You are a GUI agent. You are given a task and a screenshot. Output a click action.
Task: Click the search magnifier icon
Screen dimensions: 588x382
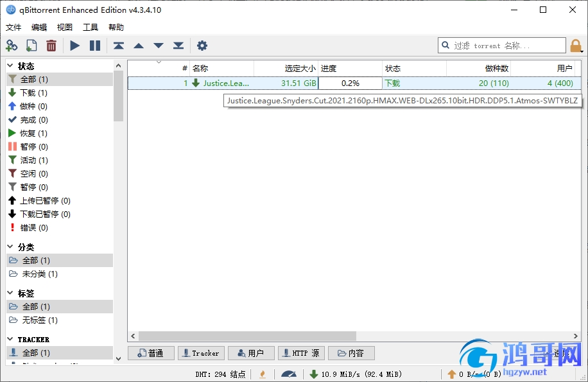click(445, 46)
